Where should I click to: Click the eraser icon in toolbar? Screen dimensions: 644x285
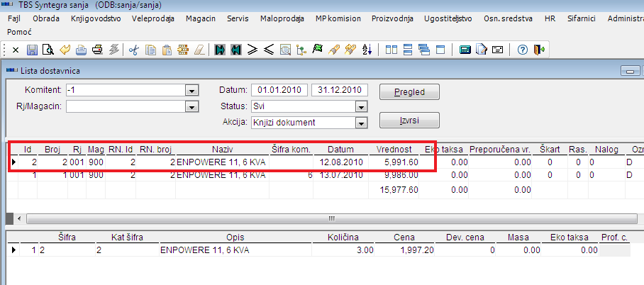pos(199,50)
